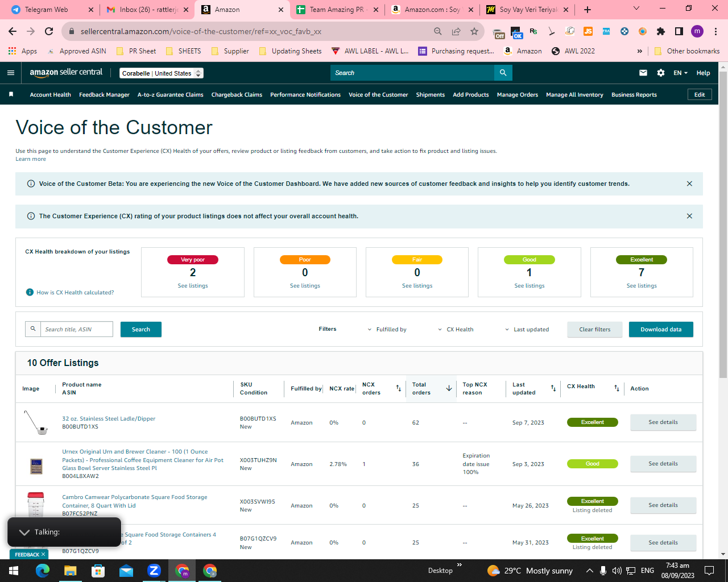Reload the current page
The image size is (728, 582).
tap(49, 31)
